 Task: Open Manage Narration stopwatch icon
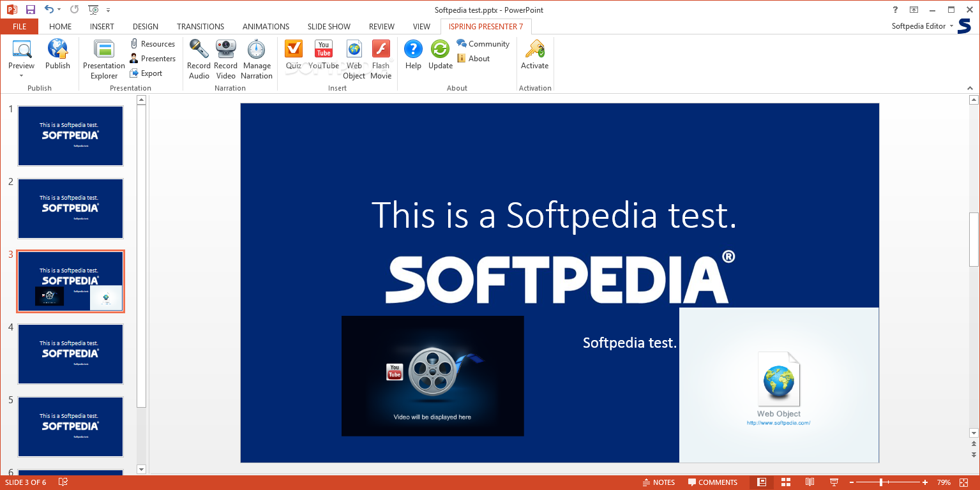[x=257, y=50]
